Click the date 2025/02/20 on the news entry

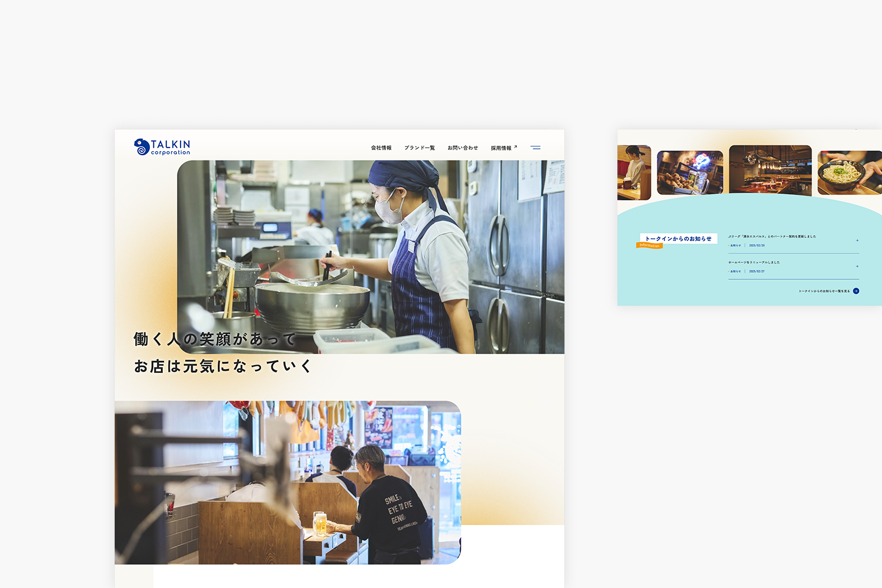757,246
